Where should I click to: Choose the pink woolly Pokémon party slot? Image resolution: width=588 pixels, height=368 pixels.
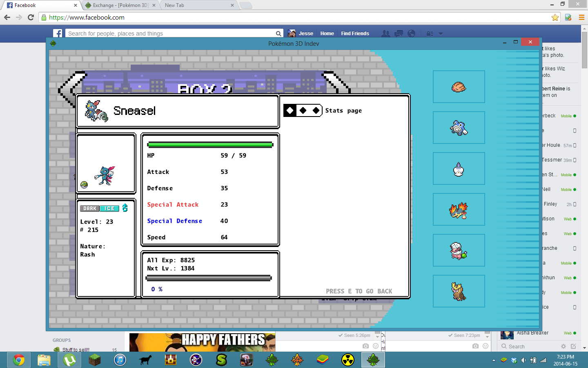click(x=459, y=250)
